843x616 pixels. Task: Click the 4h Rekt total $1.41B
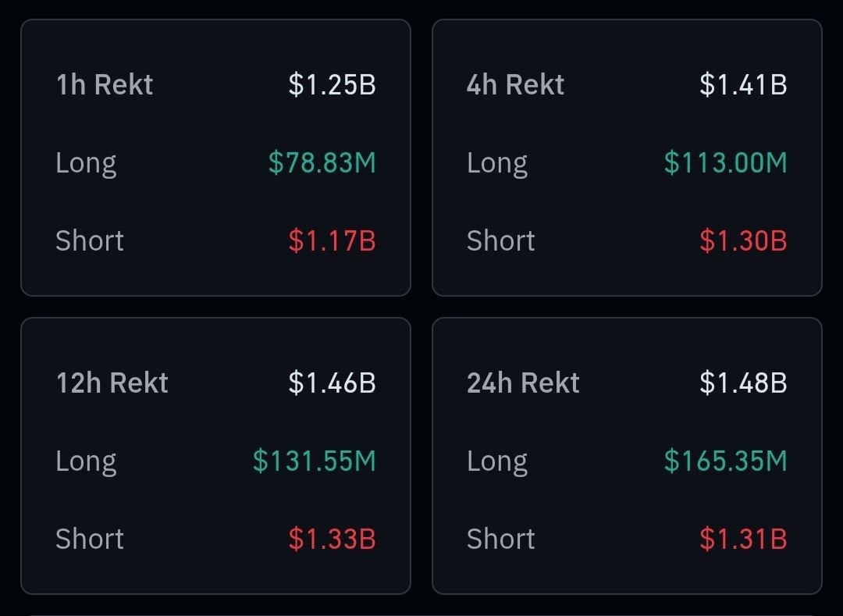(744, 84)
